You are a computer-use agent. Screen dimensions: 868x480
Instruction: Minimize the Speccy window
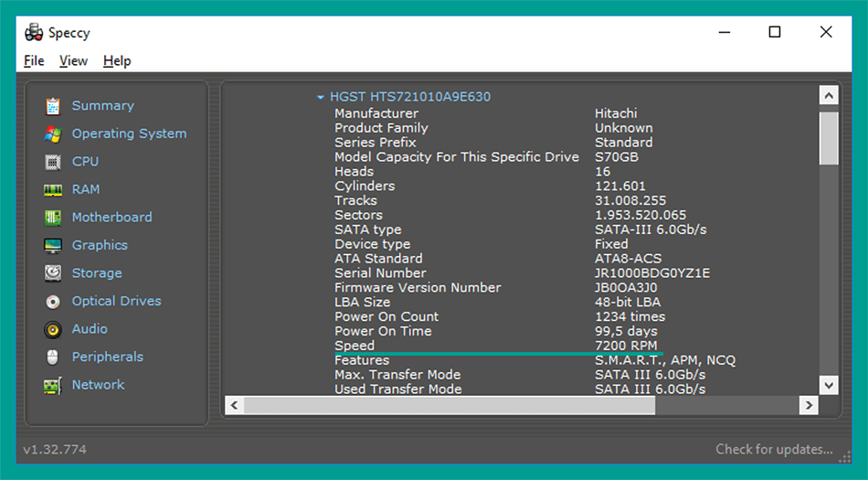(724, 32)
